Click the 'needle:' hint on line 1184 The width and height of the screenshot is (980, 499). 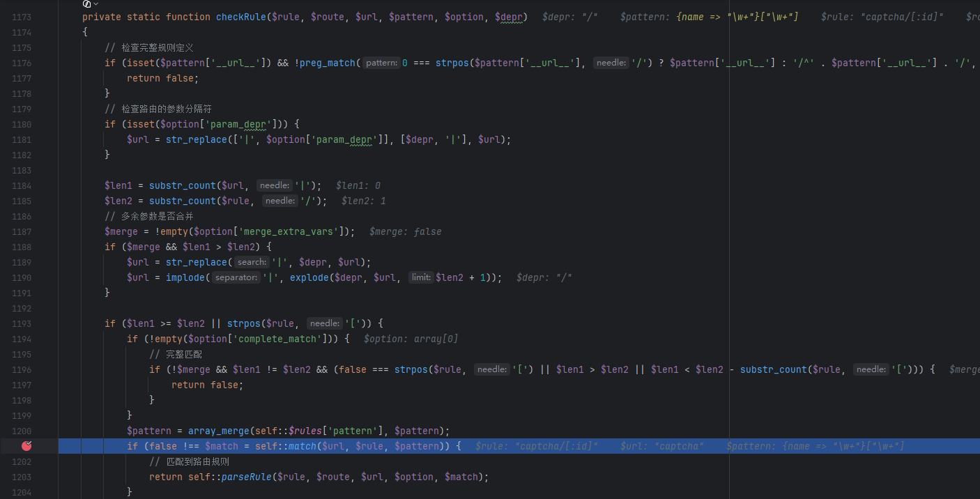coord(274,185)
